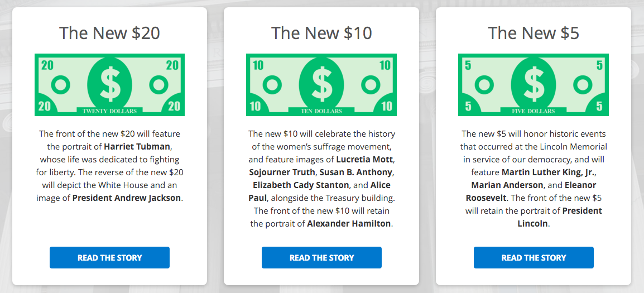Click the green $10 bill illustration
The width and height of the screenshot is (644, 293).
pos(321,85)
